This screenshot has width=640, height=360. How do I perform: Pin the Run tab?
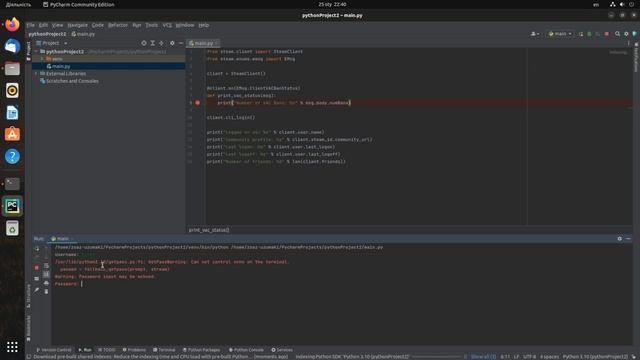(x=37, y=290)
